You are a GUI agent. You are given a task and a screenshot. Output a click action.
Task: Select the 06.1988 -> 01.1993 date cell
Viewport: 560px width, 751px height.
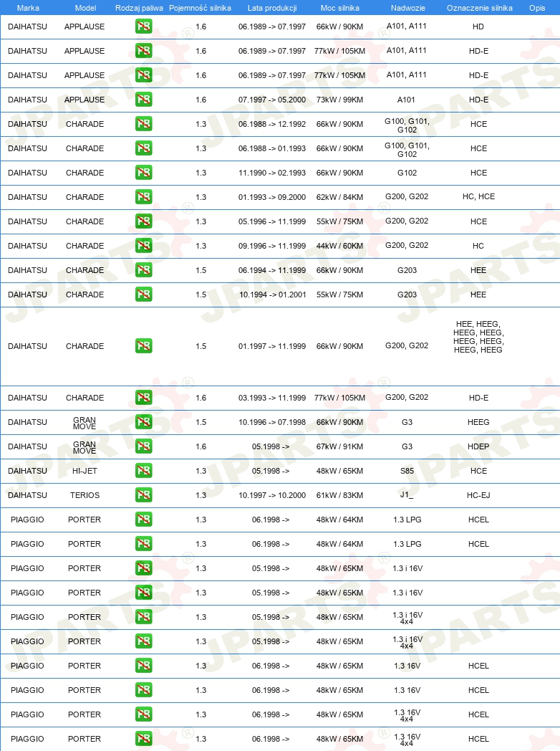pyautogui.click(x=272, y=148)
